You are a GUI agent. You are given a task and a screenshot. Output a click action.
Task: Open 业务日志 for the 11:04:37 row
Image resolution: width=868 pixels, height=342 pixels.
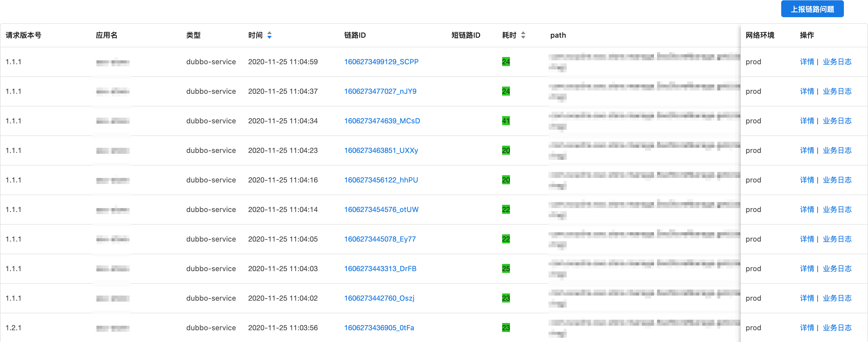(837, 91)
